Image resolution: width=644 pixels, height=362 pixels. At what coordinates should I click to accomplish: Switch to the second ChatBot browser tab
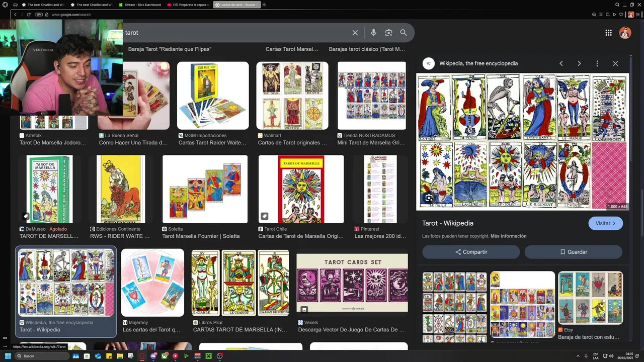click(91, 5)
